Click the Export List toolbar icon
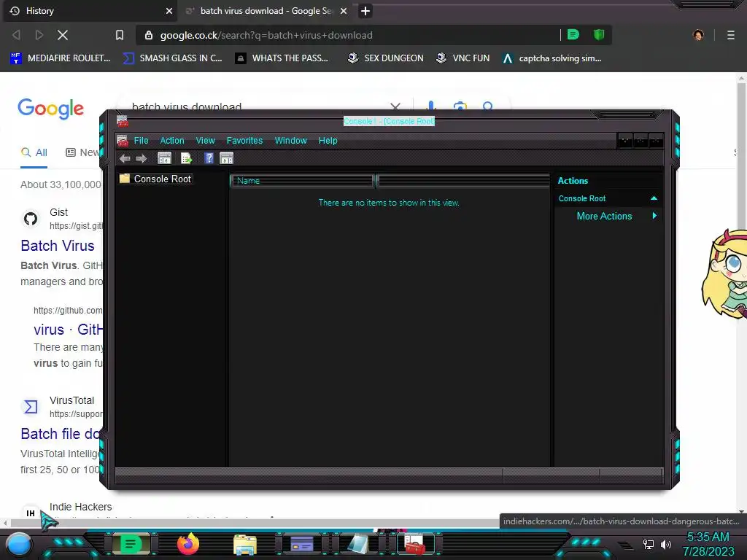 (x=186, y=158)
